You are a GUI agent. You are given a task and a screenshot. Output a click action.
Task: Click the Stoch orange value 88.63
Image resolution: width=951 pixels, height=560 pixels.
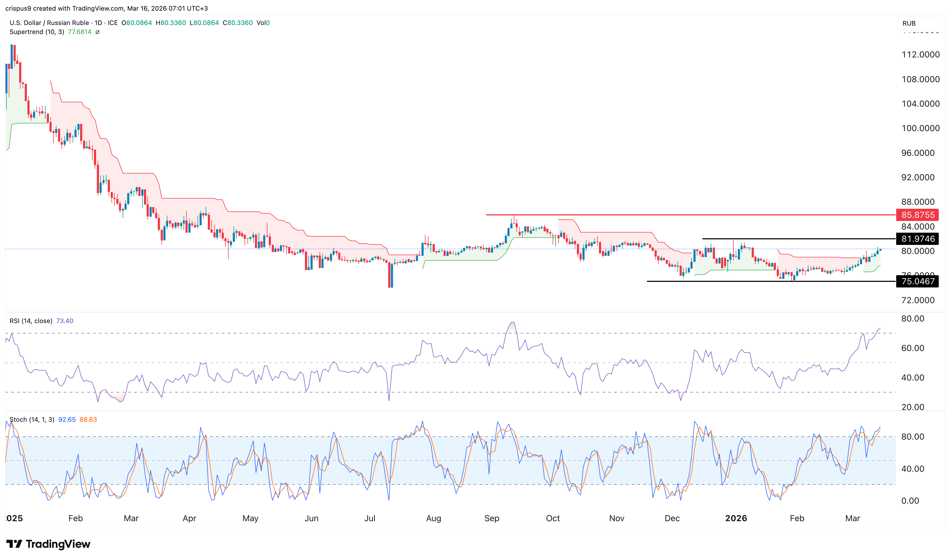pyautogui.click(x=88, y=419)
